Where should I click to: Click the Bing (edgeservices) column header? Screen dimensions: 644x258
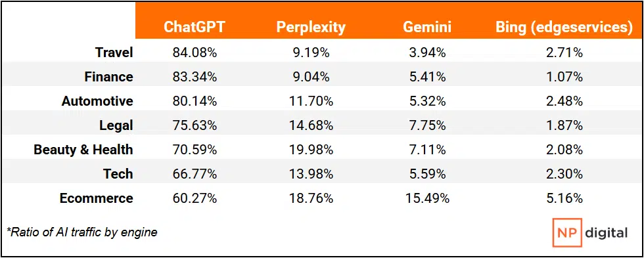pos(564,28)
